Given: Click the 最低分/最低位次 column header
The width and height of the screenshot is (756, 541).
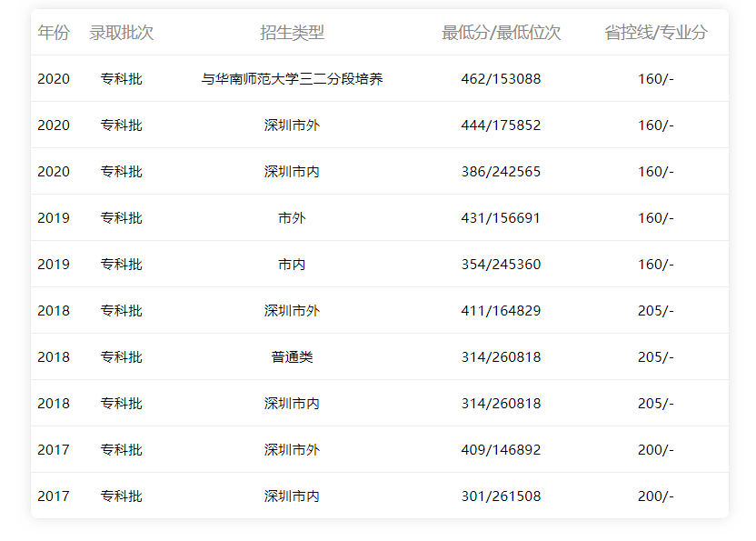Looking at the screenshot, I should coord(501,33).
